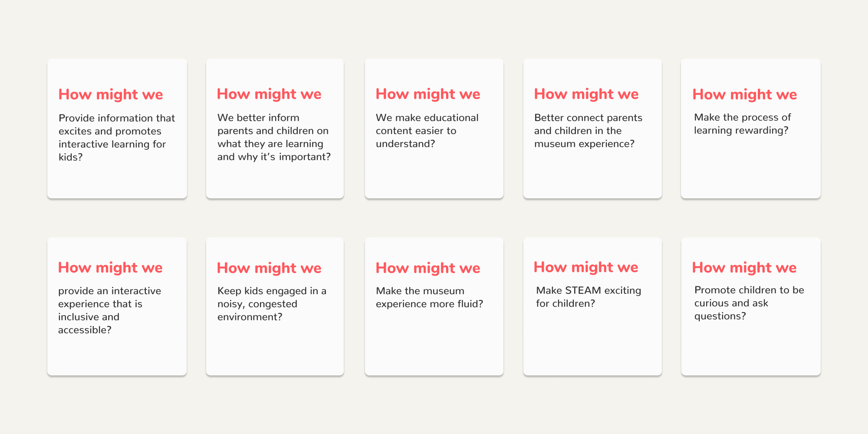Click the card about informing parents and children
This screenshot has height=434, width=868.
[x=275, y=128]
